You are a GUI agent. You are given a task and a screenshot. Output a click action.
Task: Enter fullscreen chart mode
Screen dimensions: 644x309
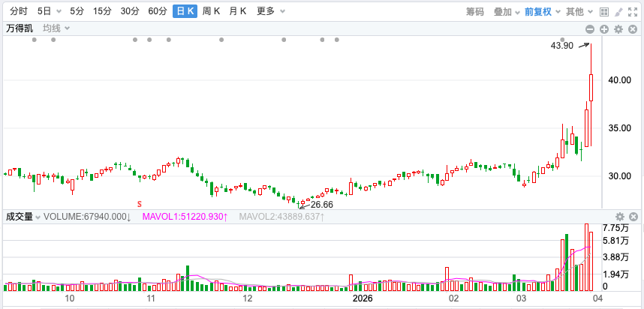(x=633, y=11)
